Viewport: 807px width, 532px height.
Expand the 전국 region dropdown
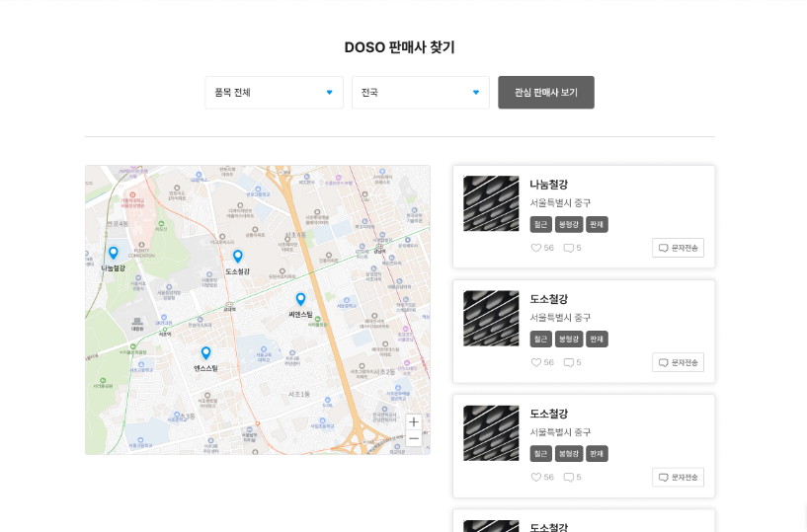420,93
